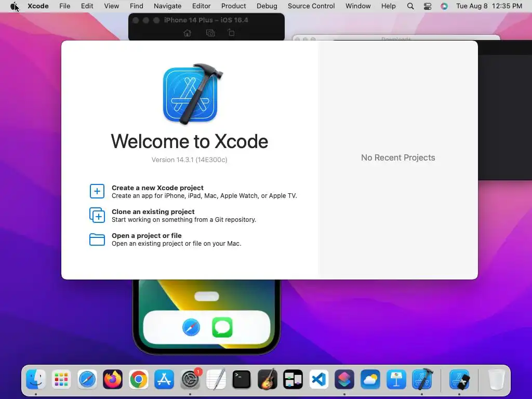The image size is (532, 399).
Task: Click the clone project double-square icon
Action: (97, 215)
